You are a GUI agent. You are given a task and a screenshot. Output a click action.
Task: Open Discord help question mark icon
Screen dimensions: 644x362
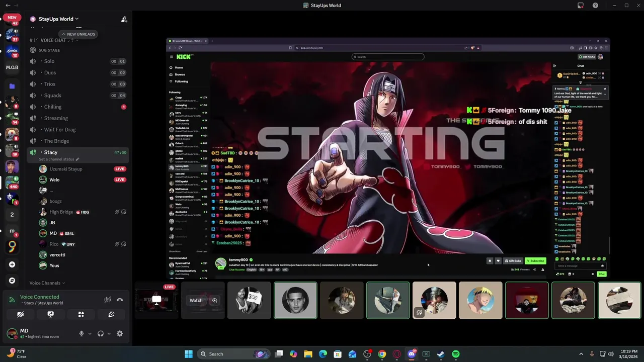pyautogui.click(x=595, y=6)
